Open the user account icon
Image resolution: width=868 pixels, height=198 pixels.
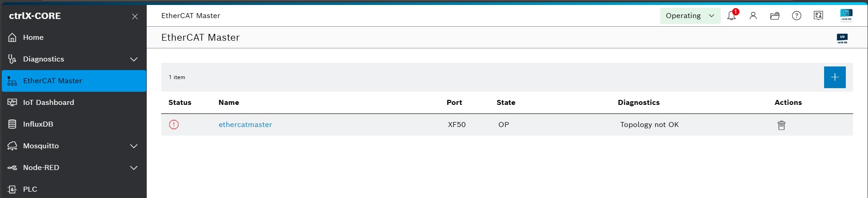coord(753,16)
